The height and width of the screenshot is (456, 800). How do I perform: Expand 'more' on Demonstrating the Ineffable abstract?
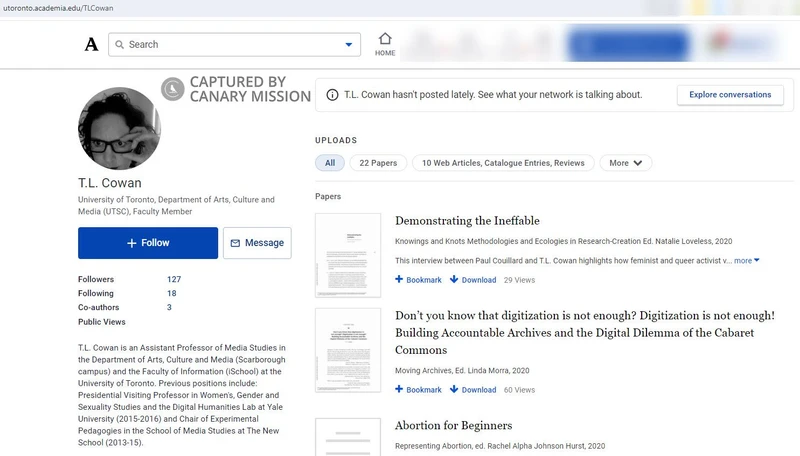point(746,261)
